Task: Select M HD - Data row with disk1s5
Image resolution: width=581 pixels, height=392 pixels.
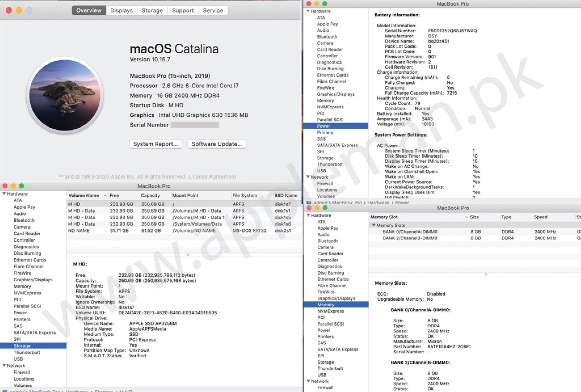Action: [x=184, y=217]
